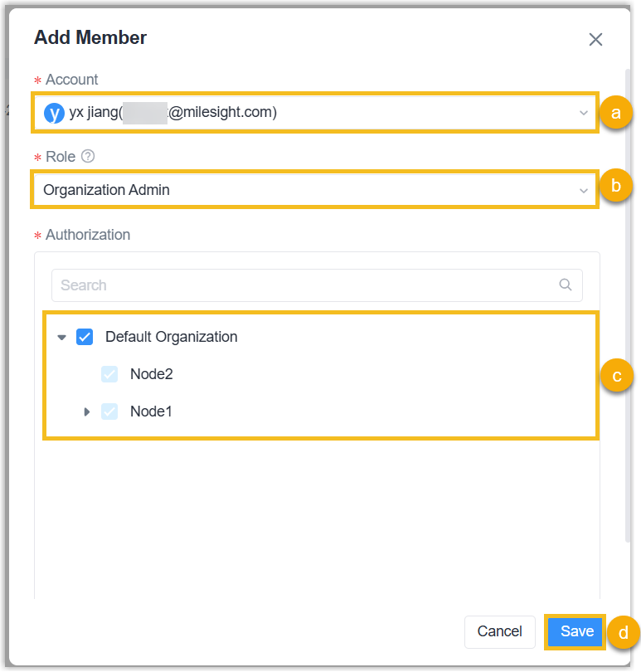Screen dimensions: 641x672
Task: Save the new member
Action: click(576, 631)
